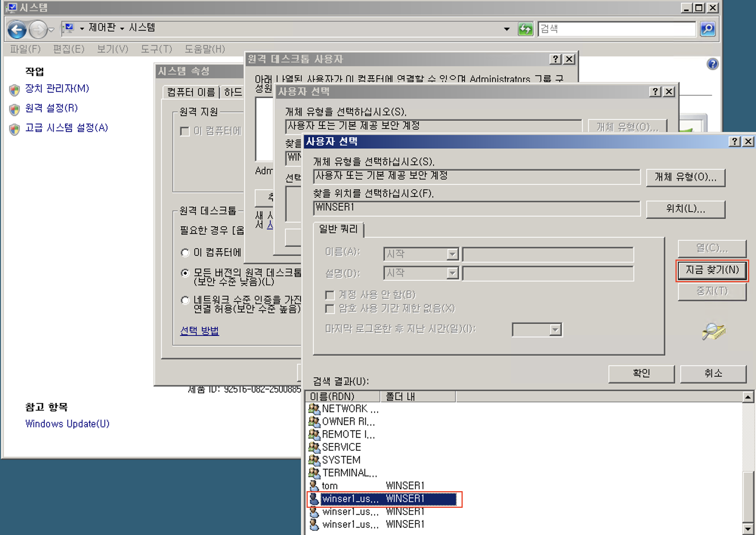
Task: Select the tom user entry
Action: [329, 486]
